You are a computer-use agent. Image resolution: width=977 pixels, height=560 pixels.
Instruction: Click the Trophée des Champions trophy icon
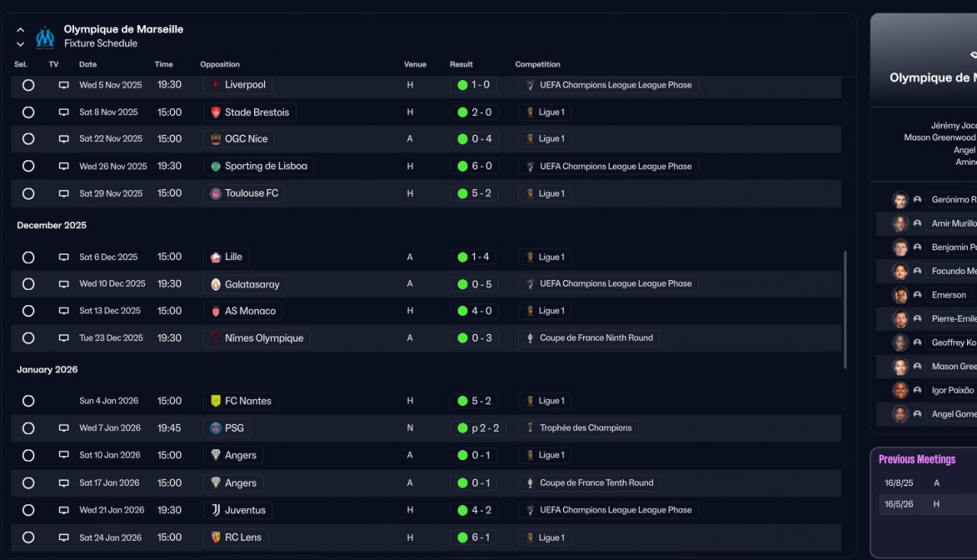(530, 428)
